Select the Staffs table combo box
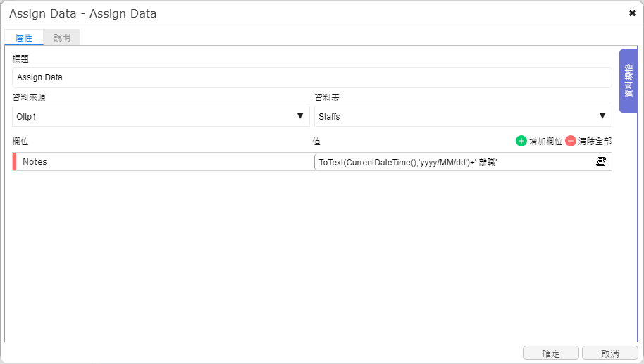The width and height of the screenshot is (644, 364). point(463,116)
